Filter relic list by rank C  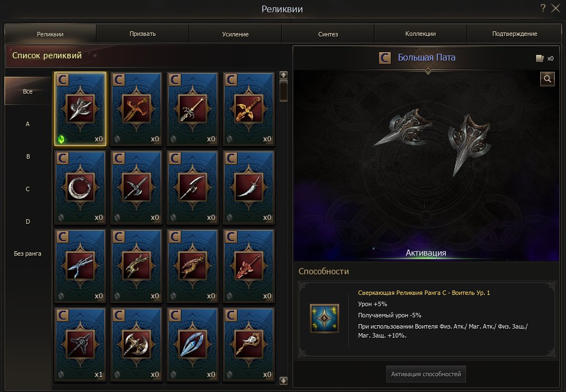[x=28, y=188]
